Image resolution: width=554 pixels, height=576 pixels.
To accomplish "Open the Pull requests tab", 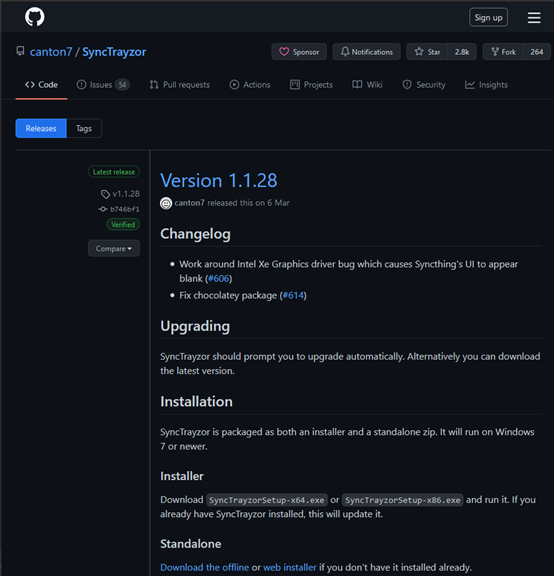I will pos(180,85).
